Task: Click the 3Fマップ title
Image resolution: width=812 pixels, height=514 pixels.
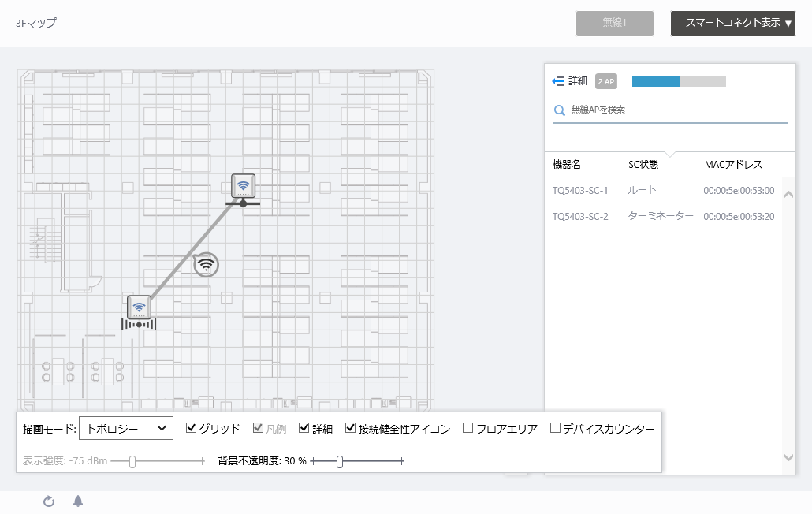Action: (36, 23)
